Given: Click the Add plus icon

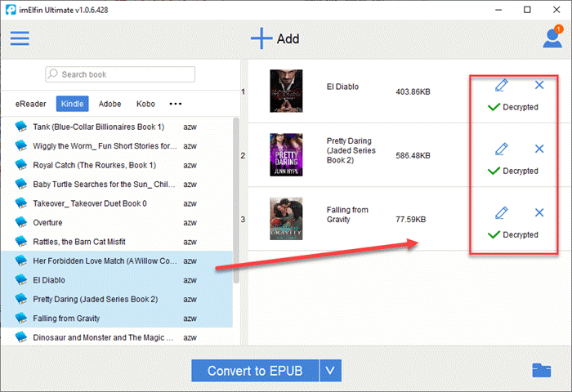Looking at the screenshot, I should [x=261, y=38].
